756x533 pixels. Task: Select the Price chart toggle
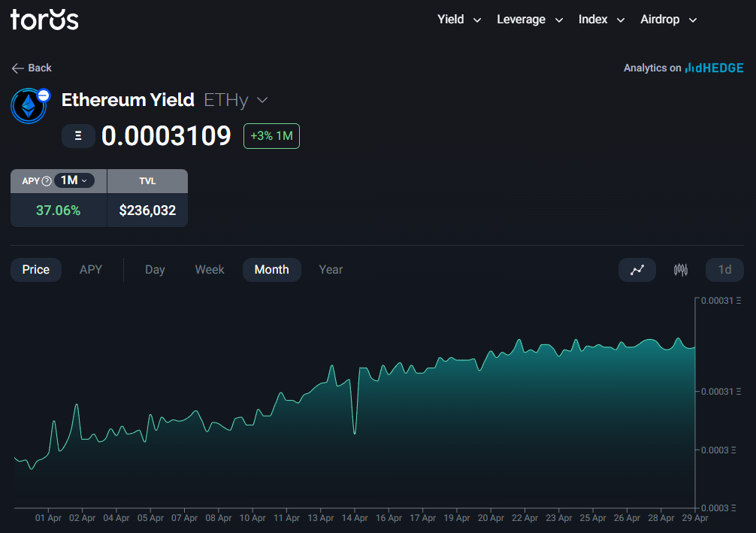pyautogui.click(x=35, y=270)
